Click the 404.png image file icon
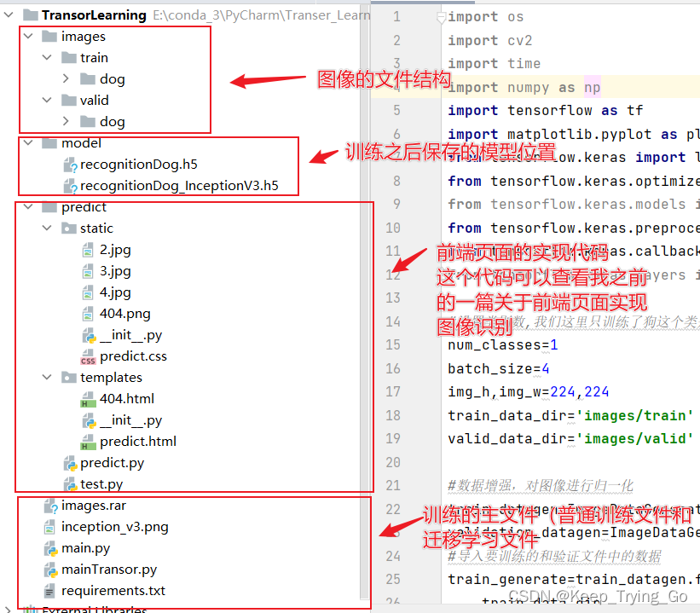Viewport: 700px width, 613px height. click(88, 314)
